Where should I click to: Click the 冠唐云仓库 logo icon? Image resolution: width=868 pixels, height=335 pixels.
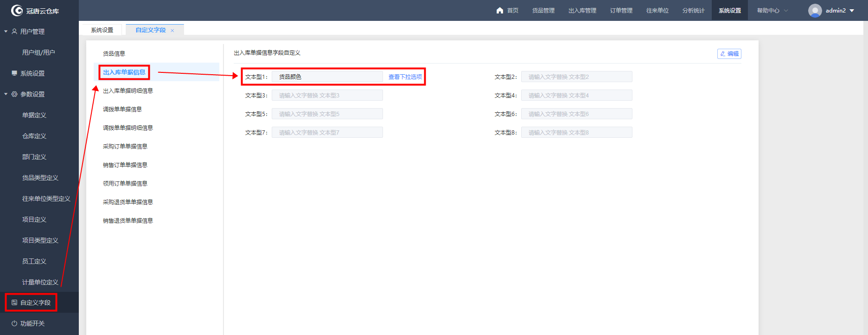[x=17, y=10]
